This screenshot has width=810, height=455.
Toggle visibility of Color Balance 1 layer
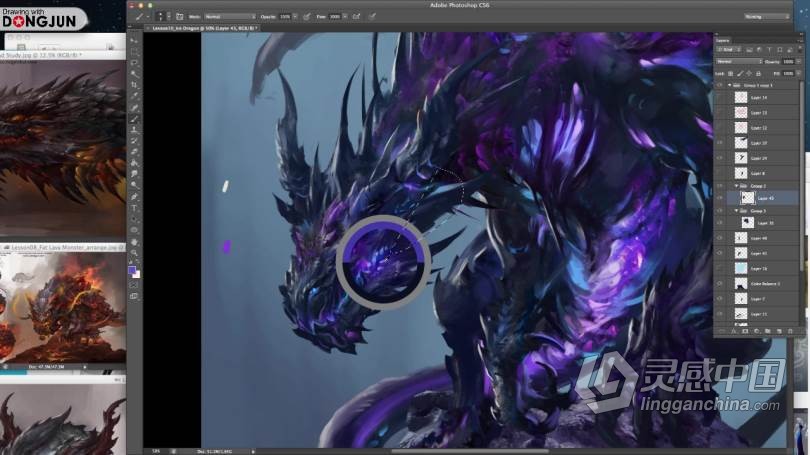tap(720, 284)
